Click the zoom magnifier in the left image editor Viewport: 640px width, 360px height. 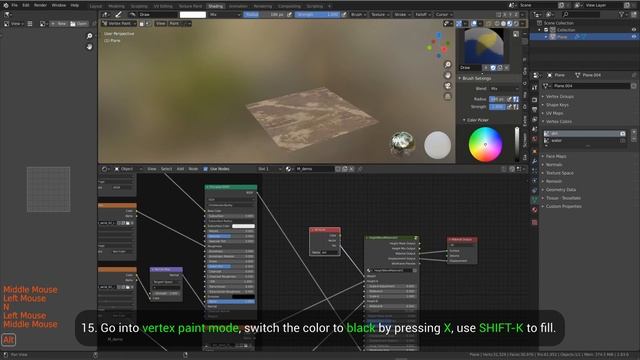(x=89, y=36)
